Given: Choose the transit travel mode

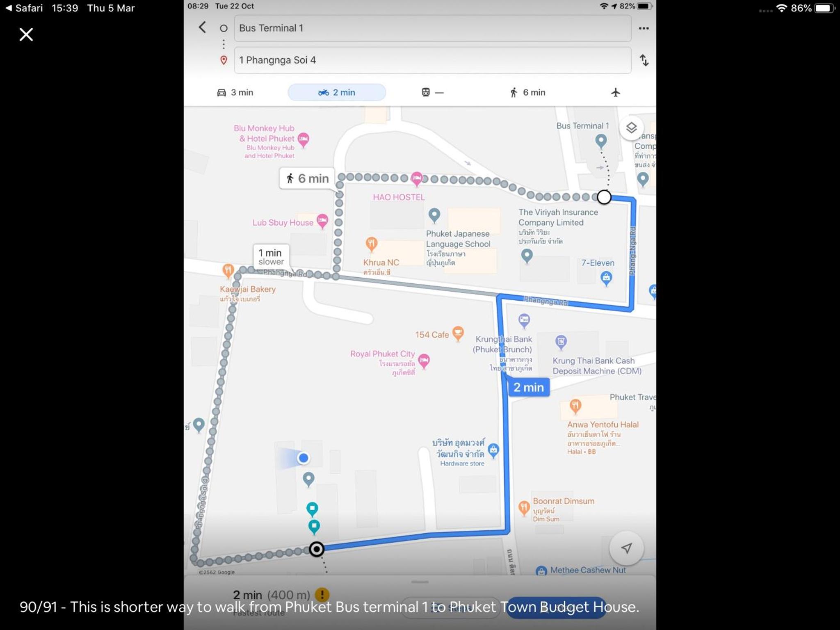Looking at the screenshot, I should click(x=433, y=92).
